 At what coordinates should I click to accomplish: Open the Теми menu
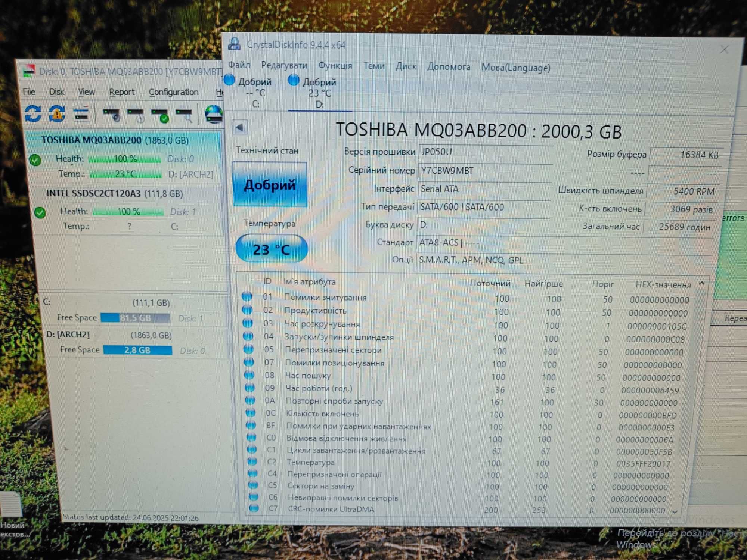tap(374, 66)
